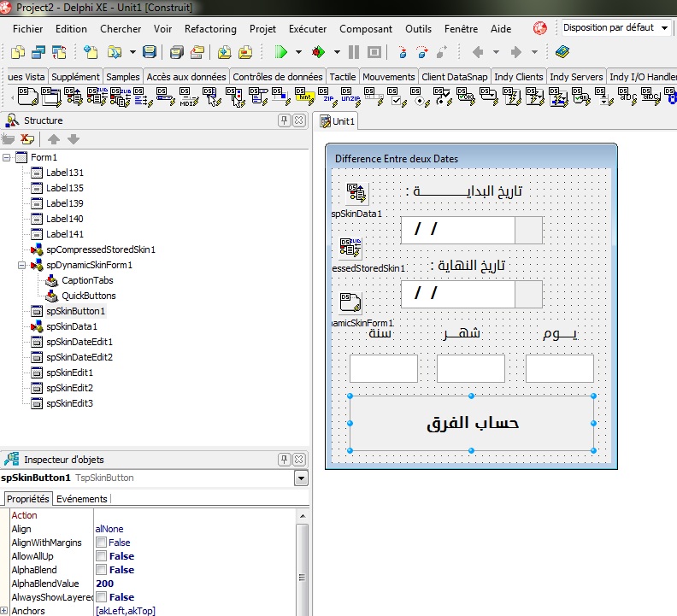This screenshot has width=677, height=616.
Task: Select spSkinData1 component icon on form
Action: coord(357,193)
